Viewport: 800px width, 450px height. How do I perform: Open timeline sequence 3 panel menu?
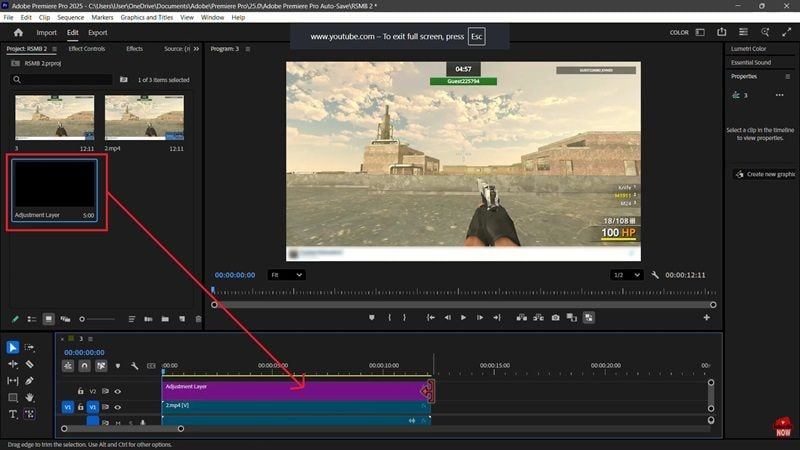tap(90, 339)
